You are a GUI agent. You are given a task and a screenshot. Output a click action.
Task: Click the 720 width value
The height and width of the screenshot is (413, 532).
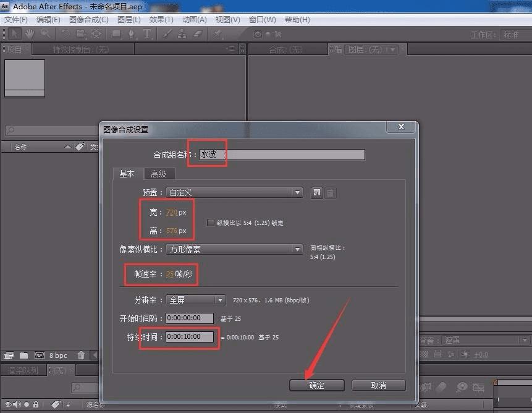tap(172, 212)
